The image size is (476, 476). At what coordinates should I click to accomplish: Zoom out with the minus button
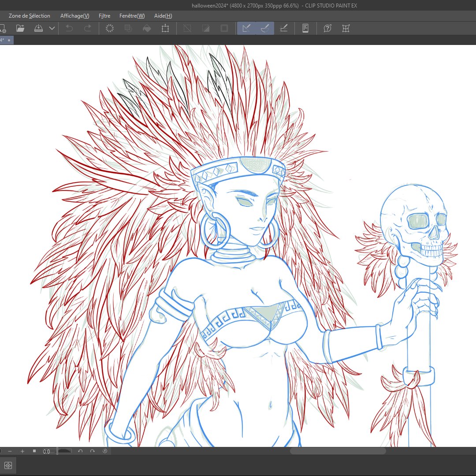[x=10, y=451]
